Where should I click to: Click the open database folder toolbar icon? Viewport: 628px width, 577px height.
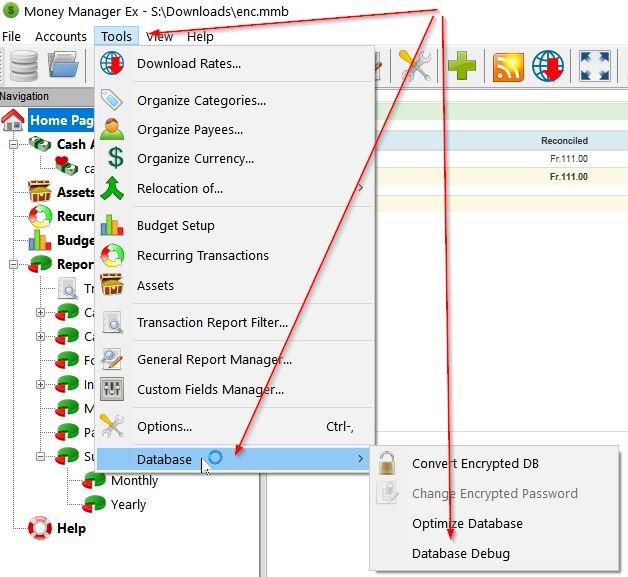tap(62, 67)
